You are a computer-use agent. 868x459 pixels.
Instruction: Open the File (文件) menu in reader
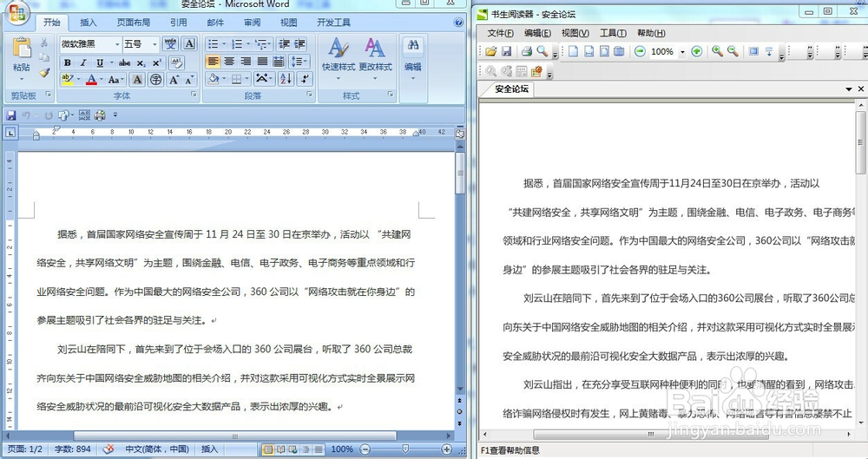[x=500, y=33]
